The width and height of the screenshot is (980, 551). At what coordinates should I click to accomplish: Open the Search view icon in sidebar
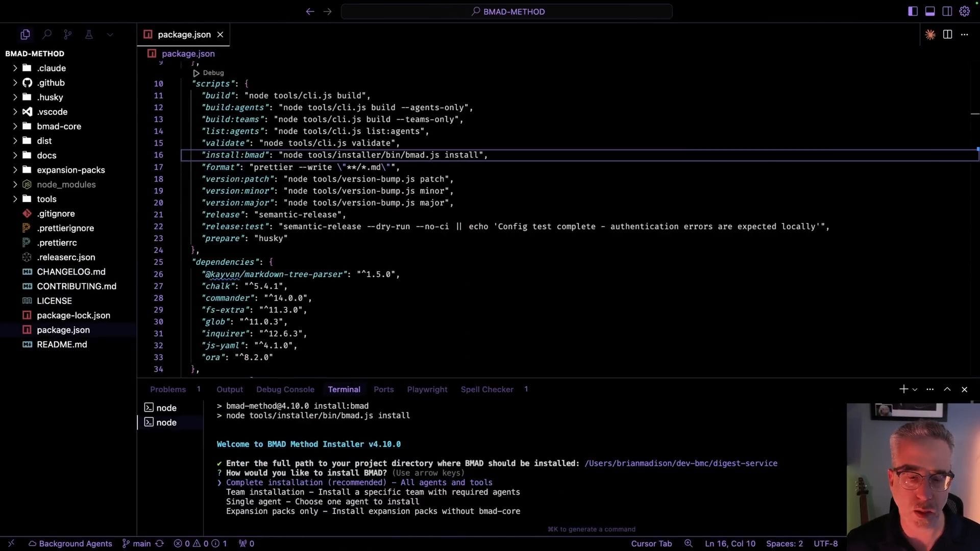(x=46, y=35)
